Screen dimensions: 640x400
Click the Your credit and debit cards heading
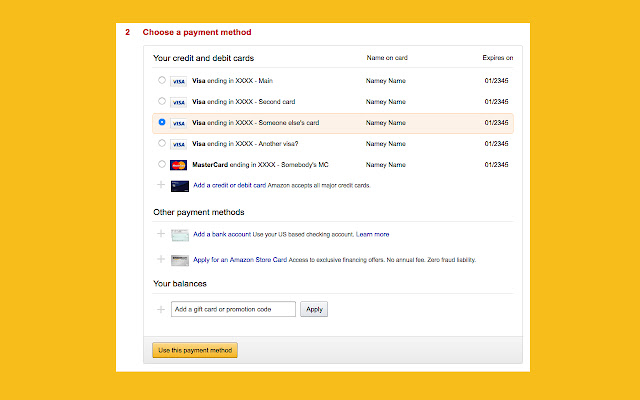point(203,58)
